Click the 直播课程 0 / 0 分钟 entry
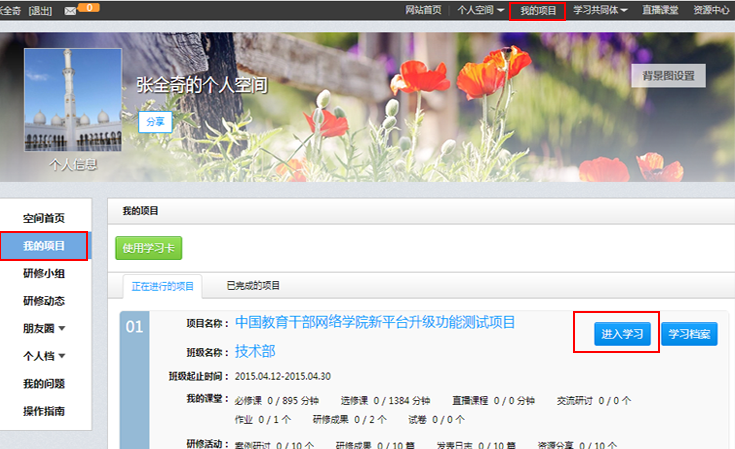735x449 pixels. pos(493,401)
